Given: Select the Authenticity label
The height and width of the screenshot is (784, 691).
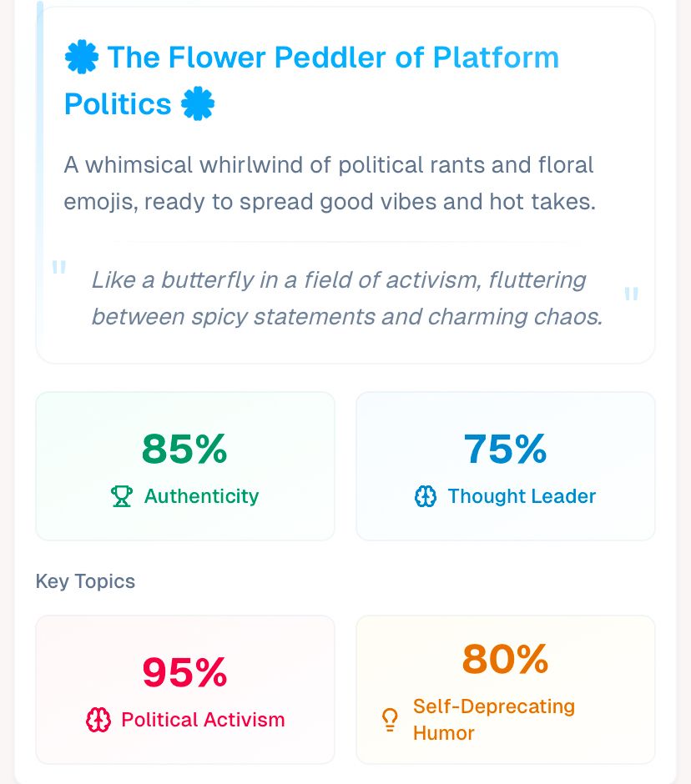Looking at the screenshot, I should (x=201, y=496).
